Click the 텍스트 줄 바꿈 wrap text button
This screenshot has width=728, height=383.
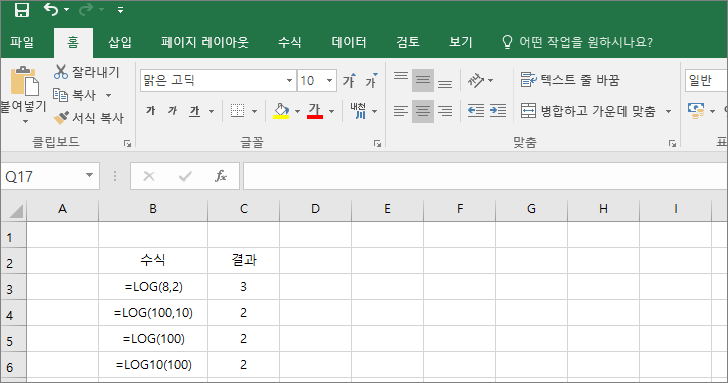(570, 80)
